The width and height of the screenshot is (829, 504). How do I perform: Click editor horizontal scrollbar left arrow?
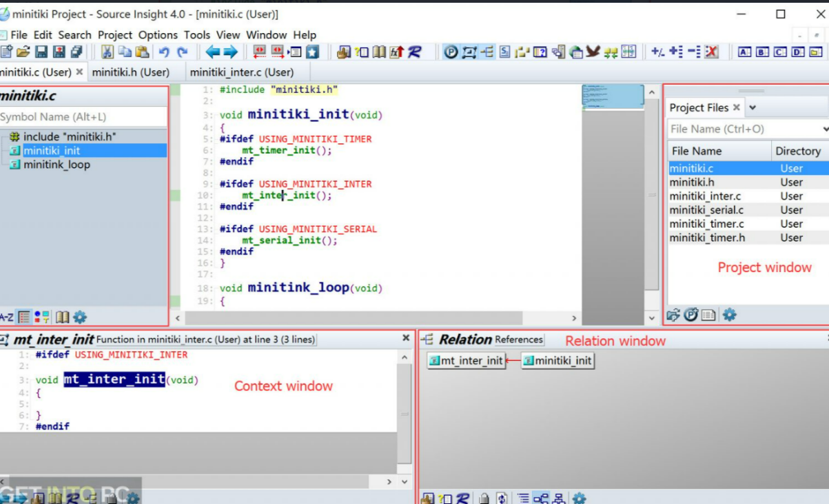click(x=178, y=318)
